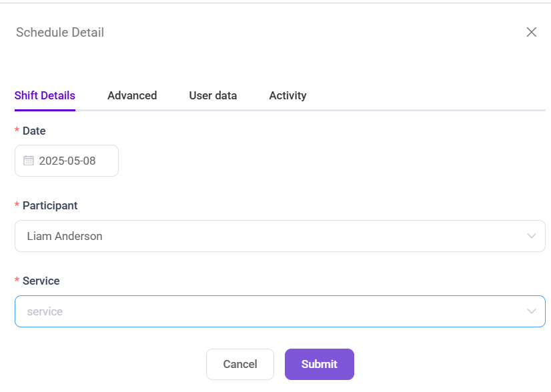Click the Schedule Detail dialog title
Image resolution: width=551 pixels, height=392 pixels.
click(60, 32)
